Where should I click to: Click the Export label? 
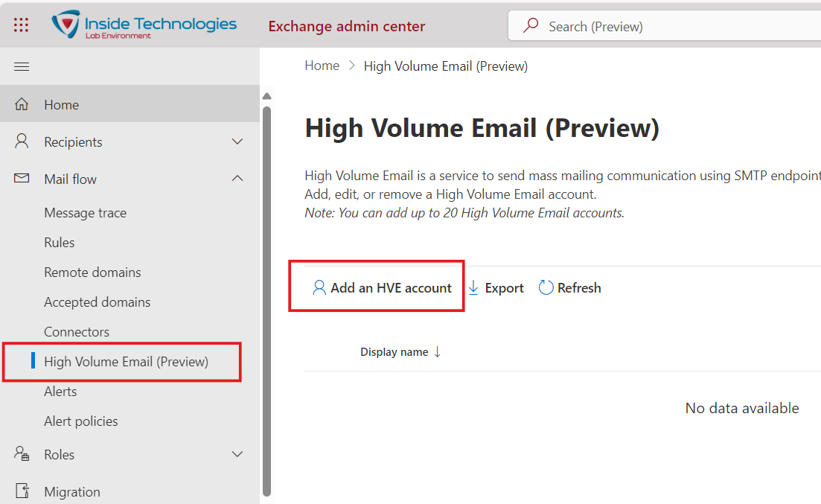coord(504,287)
